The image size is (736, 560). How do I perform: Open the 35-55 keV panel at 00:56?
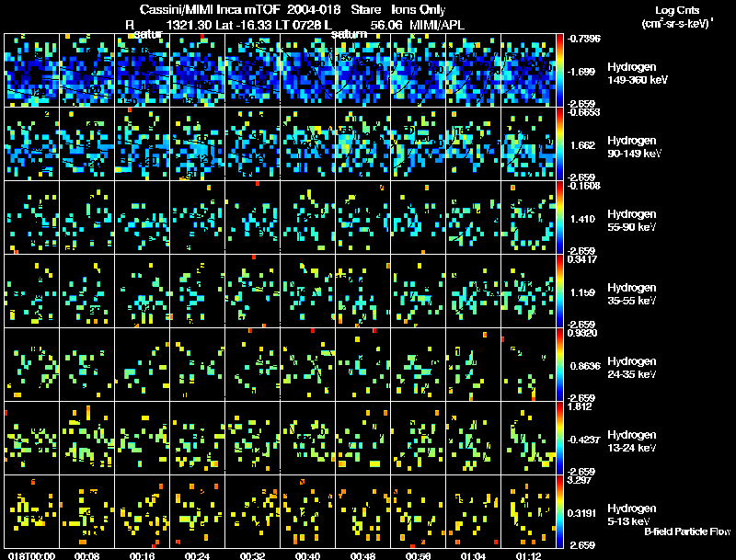pyautogui.click(x=418, y=291)
